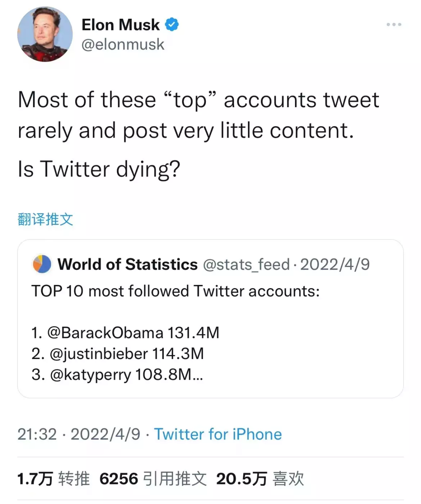Click the @justinbieber 114.3M line
This screenshot has height=504, width=421.
click(117, 354)
